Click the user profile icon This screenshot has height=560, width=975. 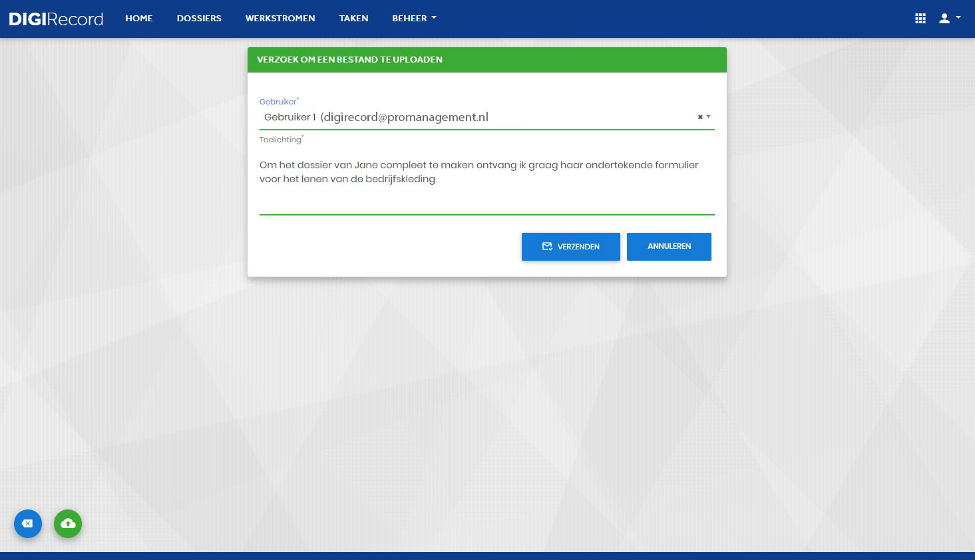(944, 19)
